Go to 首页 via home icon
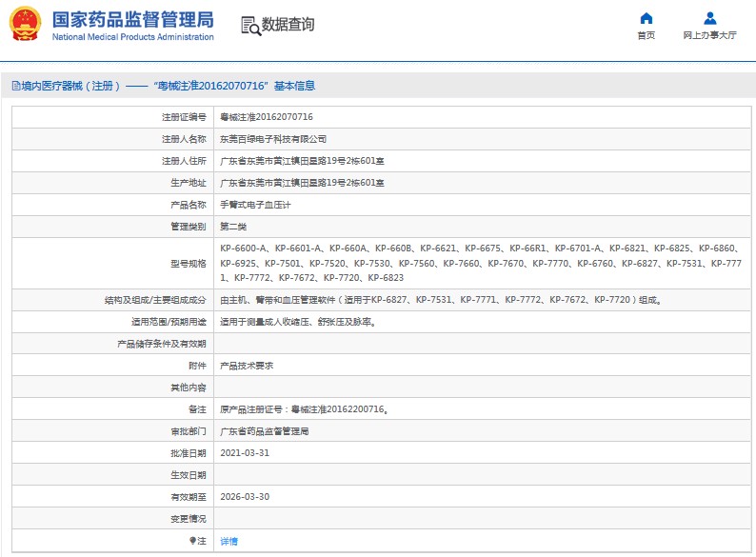The height and width of the screenshot is (557, 756). click(x=647, y=19)
